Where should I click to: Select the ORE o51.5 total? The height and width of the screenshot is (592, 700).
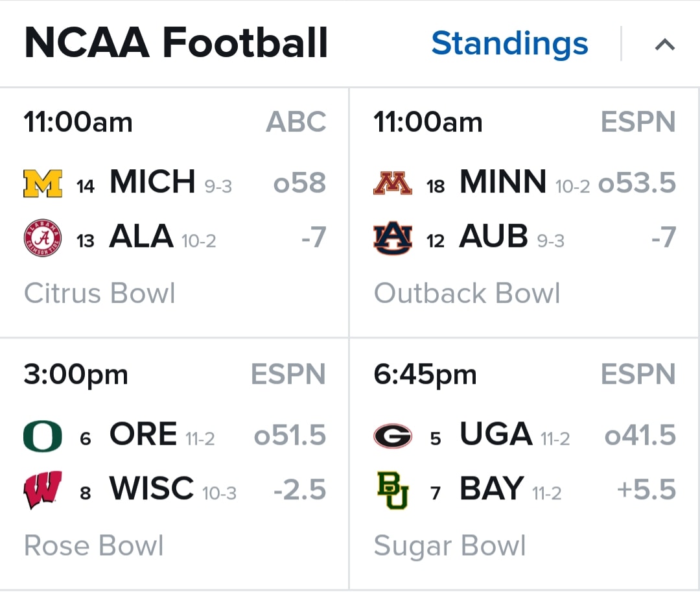pyautogui.click(x=290, y=435)
